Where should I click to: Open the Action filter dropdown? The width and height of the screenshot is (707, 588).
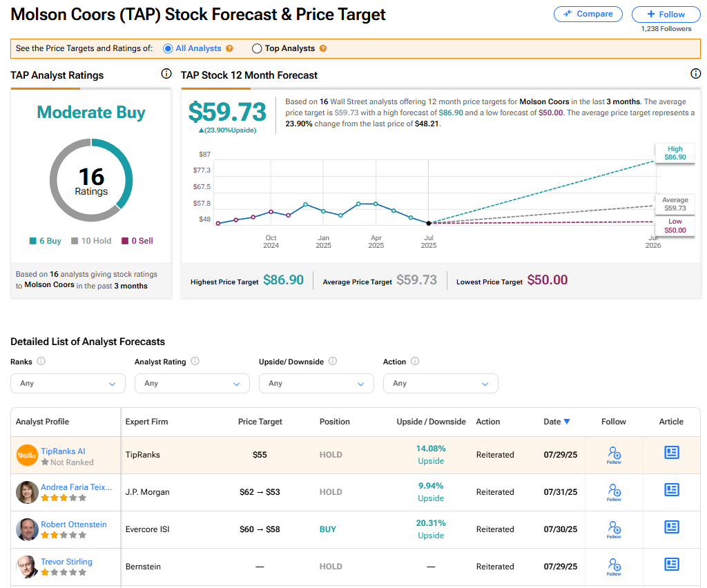[440, 383]
